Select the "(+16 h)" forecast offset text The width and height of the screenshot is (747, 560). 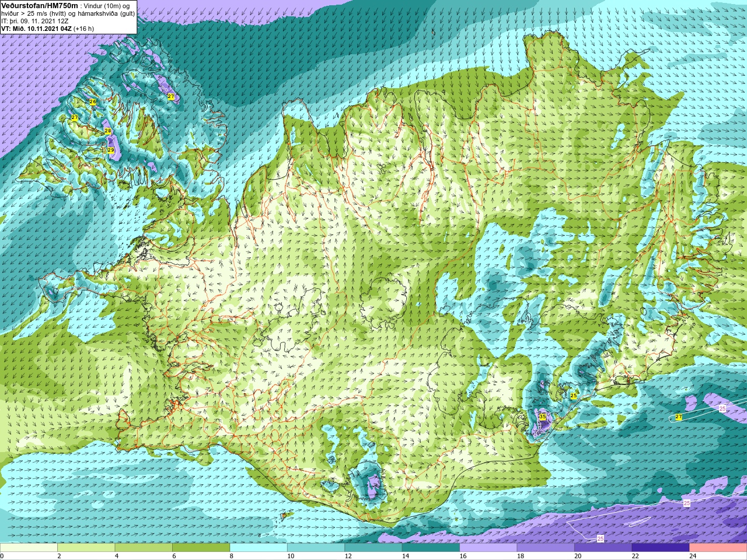click(83, 29)
